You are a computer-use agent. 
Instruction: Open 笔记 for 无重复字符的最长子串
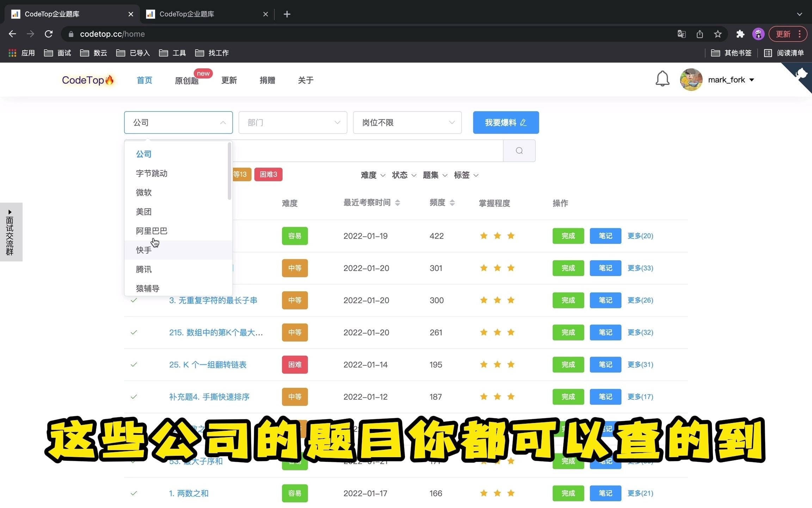(x=605, y=300)
